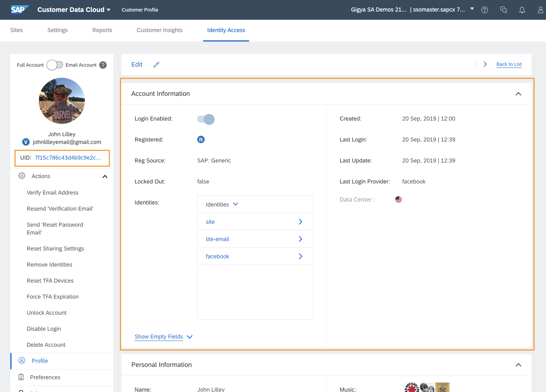The width and height of the screenshot is (546, 392).
Task: Click the pencil edit icon
Action: click(156, 64)
